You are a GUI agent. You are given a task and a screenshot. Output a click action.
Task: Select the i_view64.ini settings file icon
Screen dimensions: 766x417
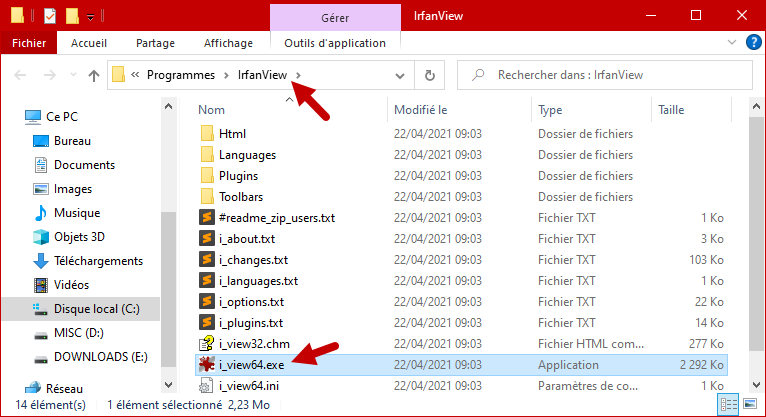tap(207, 386)
